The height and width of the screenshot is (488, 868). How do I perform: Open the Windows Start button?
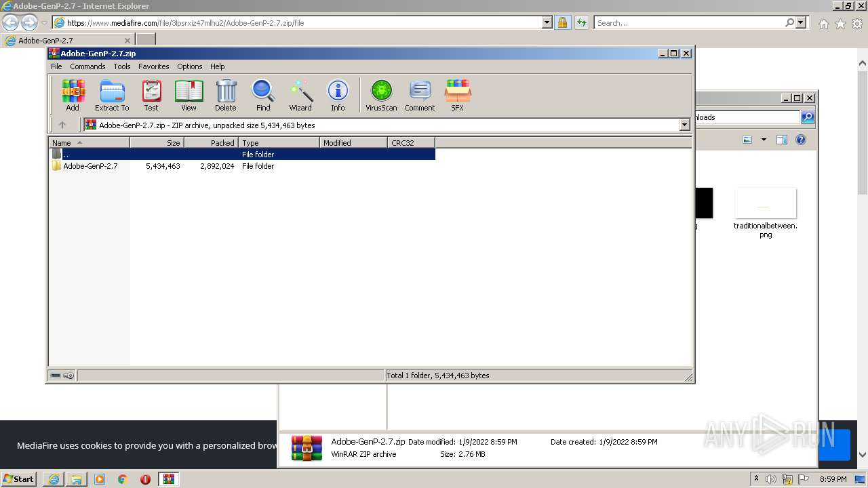(19, 479)
